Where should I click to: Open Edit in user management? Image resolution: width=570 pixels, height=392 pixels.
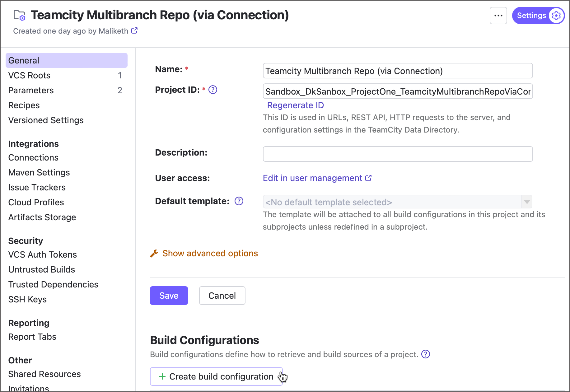tap(312, 178)
